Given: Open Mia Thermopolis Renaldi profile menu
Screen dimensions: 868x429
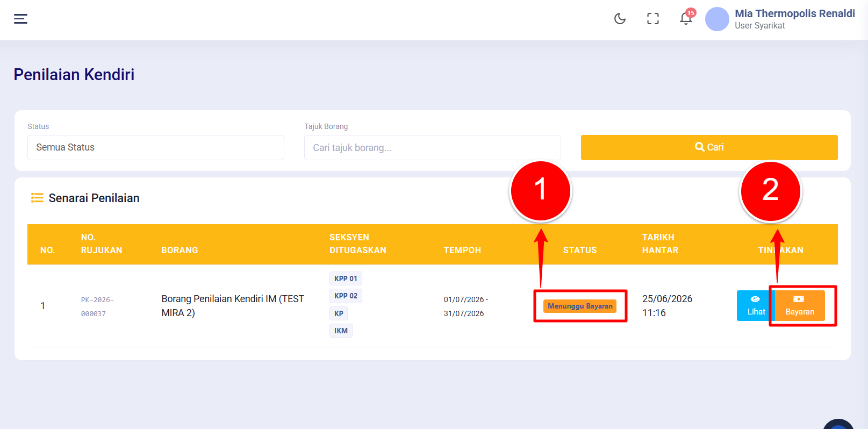Looking at the screenshot, I should point(795,13).
